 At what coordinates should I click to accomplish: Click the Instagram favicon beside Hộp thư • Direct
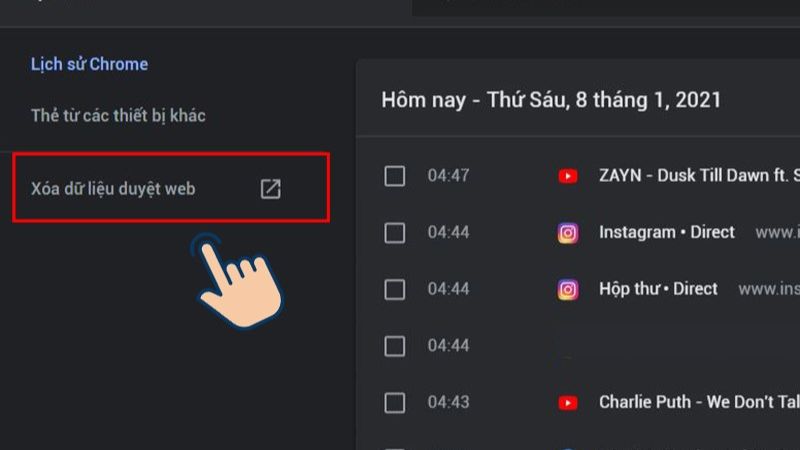coord(568,290)
